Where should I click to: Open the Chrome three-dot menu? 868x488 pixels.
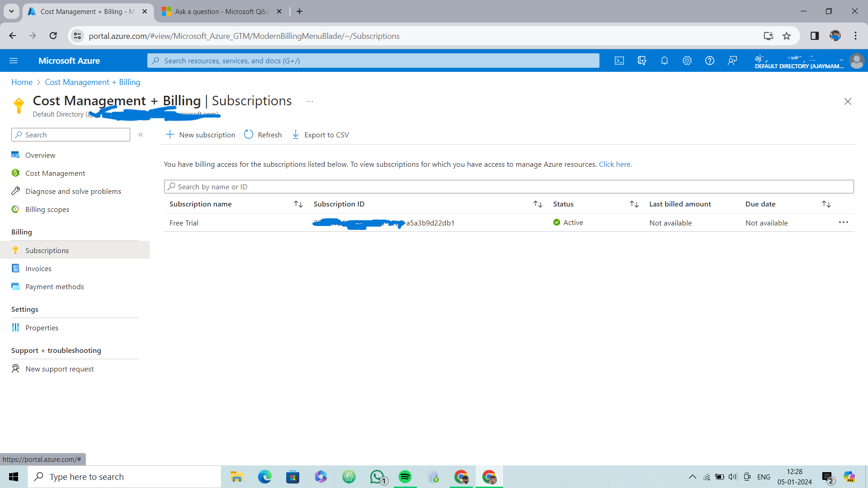click(x=855, y=36)
